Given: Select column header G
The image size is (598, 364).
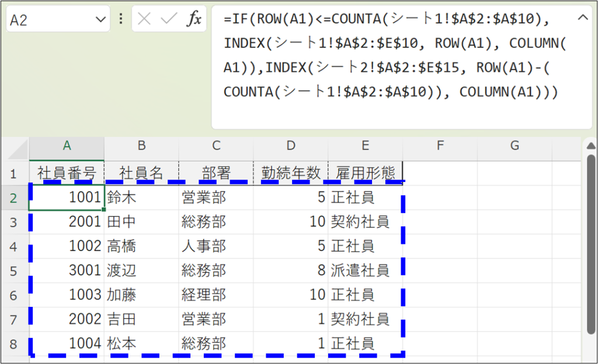Looking at the screenshot, I should point(514,147).
